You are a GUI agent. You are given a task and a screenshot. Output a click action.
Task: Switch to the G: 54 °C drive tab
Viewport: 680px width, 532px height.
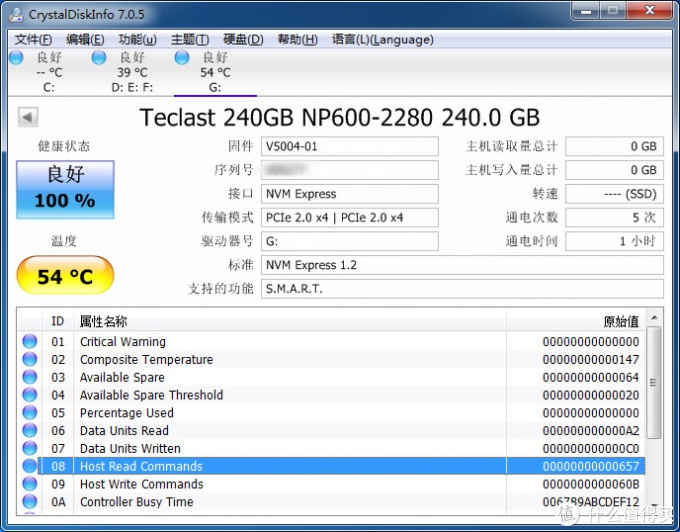(x=215, y=72)
